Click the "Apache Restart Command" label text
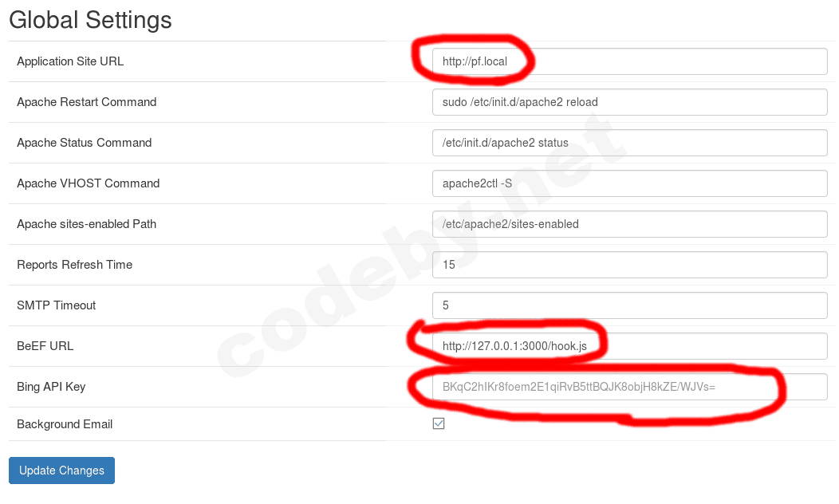839x504 pixels. click(x=86, y=102)
